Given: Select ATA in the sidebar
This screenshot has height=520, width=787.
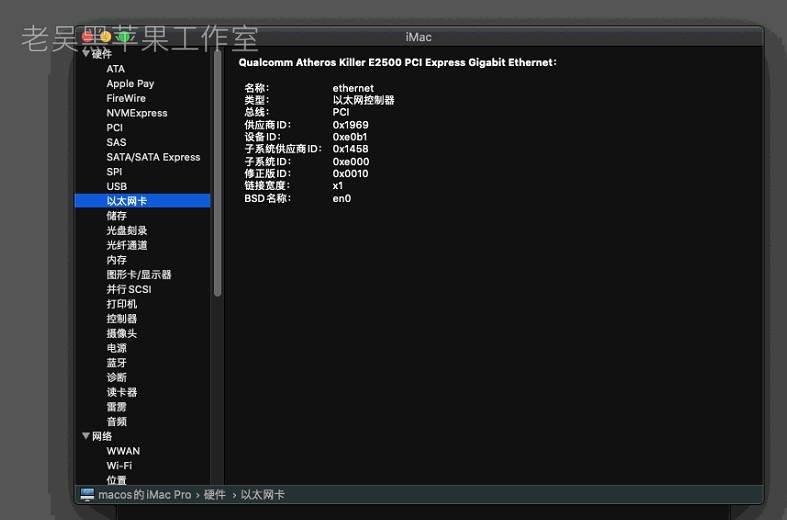Looking at the screenshot, I should [x=115, y=69].
